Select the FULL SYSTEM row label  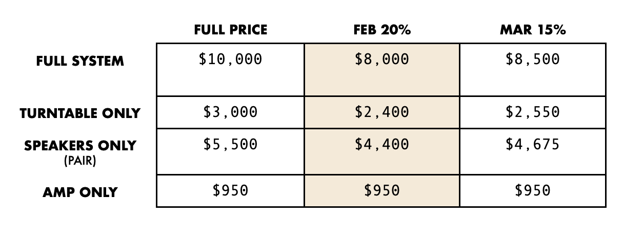(80, 61)
